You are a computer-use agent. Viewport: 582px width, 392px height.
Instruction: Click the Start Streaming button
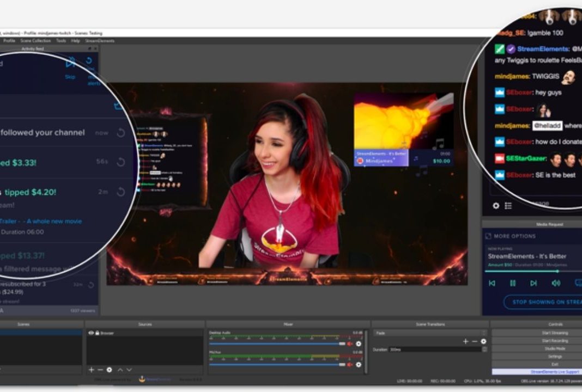pos(555,333)
